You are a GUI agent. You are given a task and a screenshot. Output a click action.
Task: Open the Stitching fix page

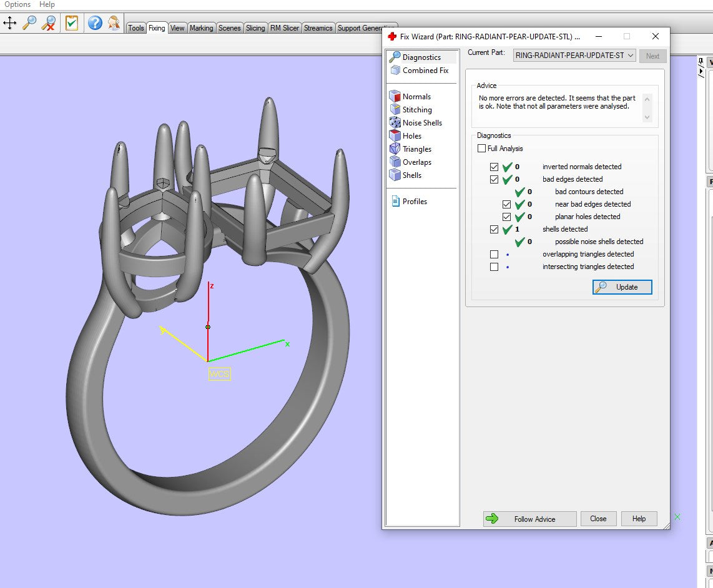click(x=416, y=110)
